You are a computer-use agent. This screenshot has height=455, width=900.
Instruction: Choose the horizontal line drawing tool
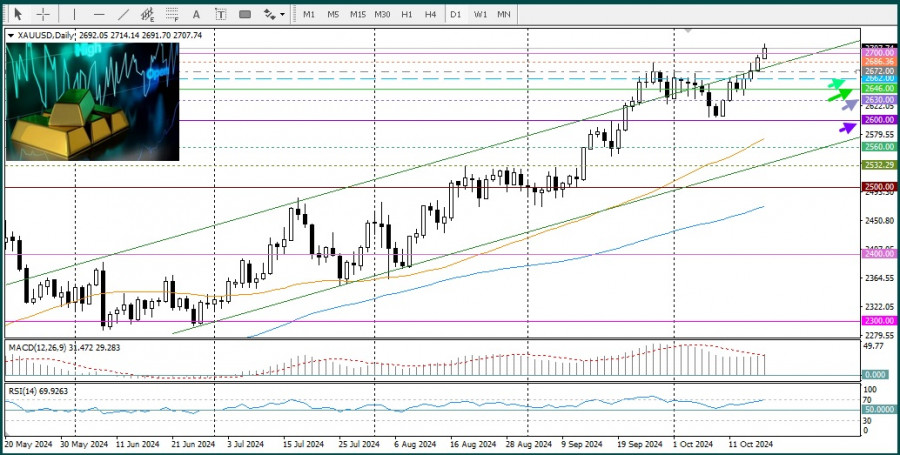click(99, 14)
